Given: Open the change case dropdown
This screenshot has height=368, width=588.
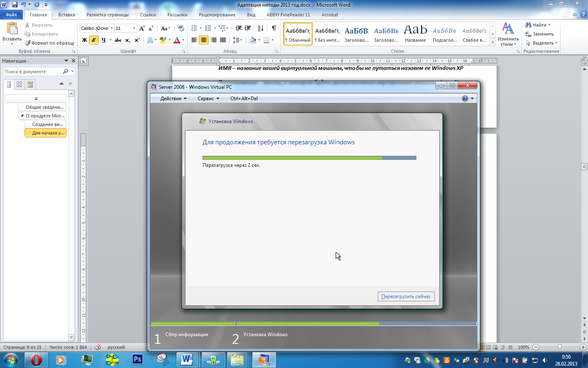Looking at the screenshot, I should click(165, 28).
